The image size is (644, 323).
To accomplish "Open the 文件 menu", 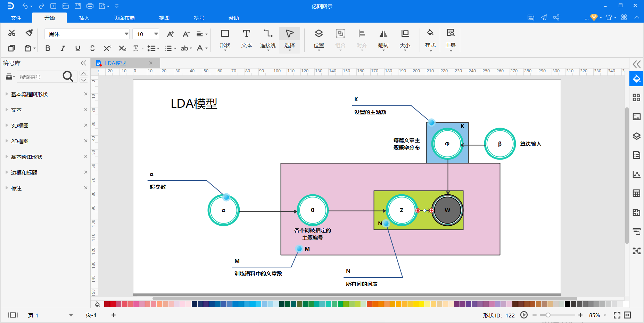I will coord(16,18).
